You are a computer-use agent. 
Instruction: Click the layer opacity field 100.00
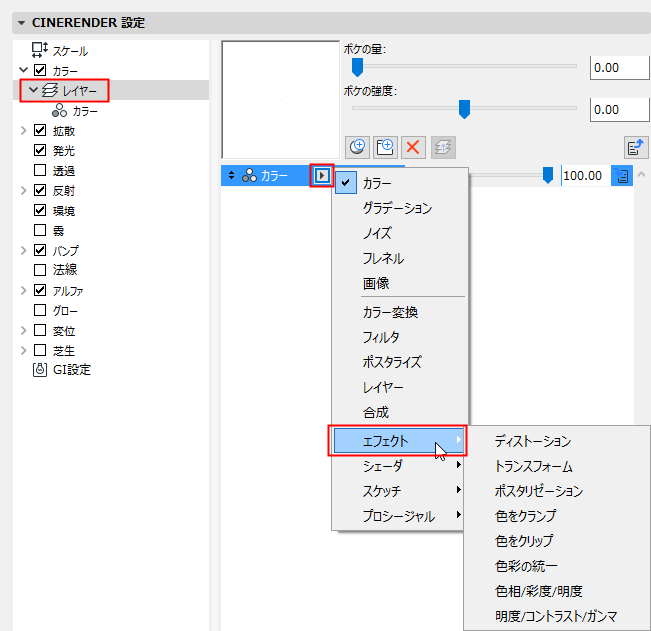[x=585, y=176]
